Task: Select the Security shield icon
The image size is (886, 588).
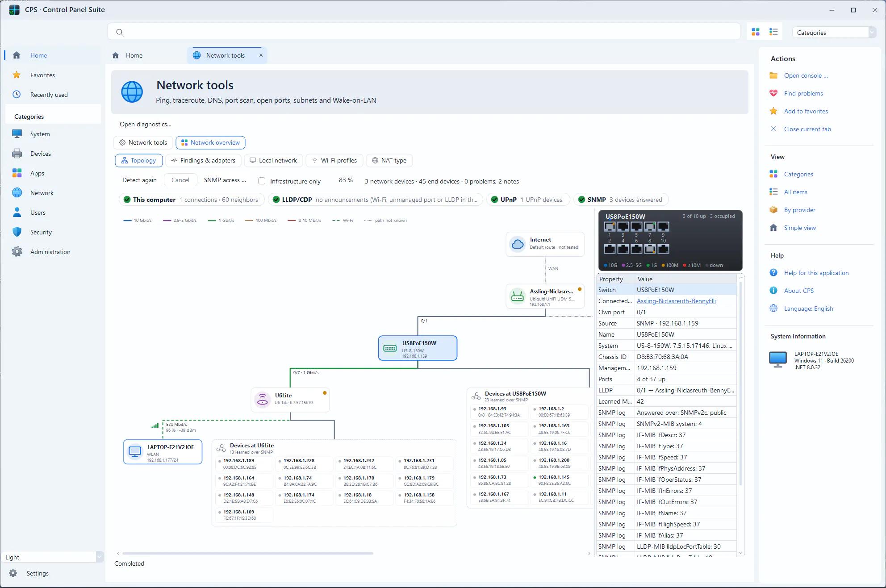Action: pyautogui.click(x=17, y=232)
